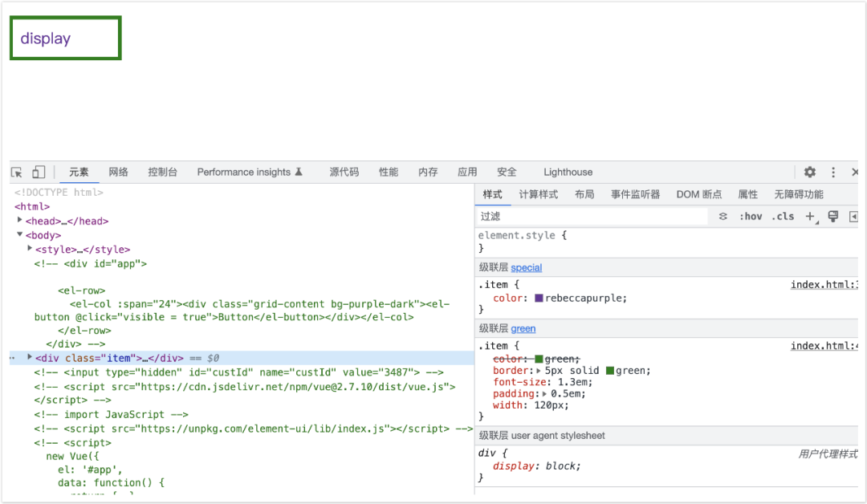
Task: Open the 安全 tab
Action: 507,173
